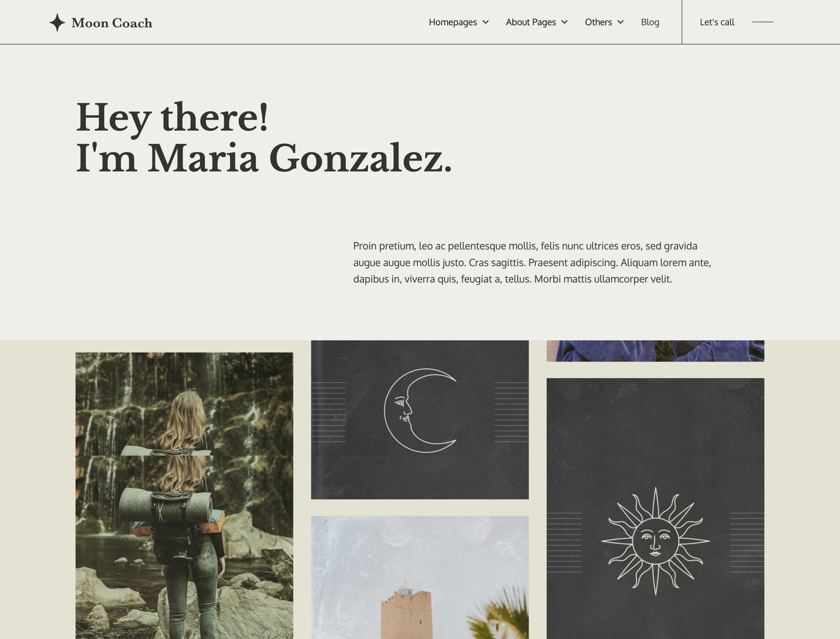
Task: Select the About Pages menu item
Action: 531,22
